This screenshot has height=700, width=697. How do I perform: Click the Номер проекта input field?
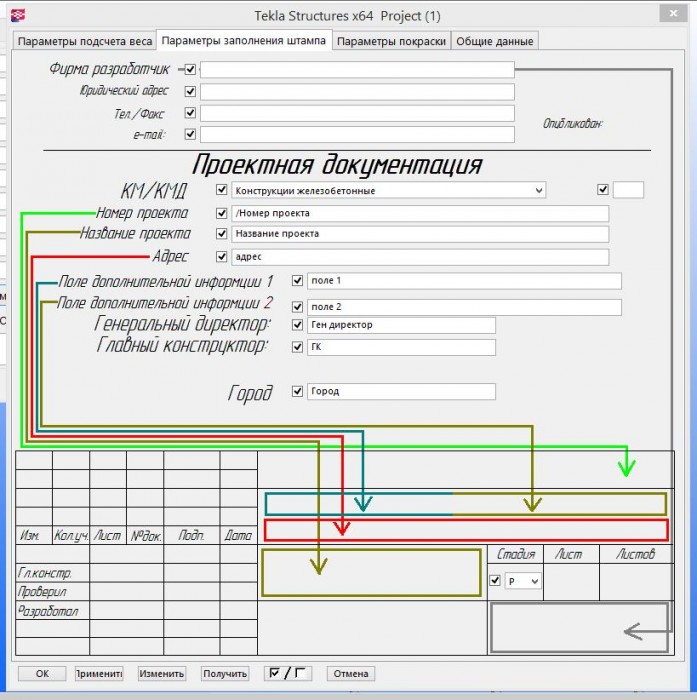(x=420, y=213)
